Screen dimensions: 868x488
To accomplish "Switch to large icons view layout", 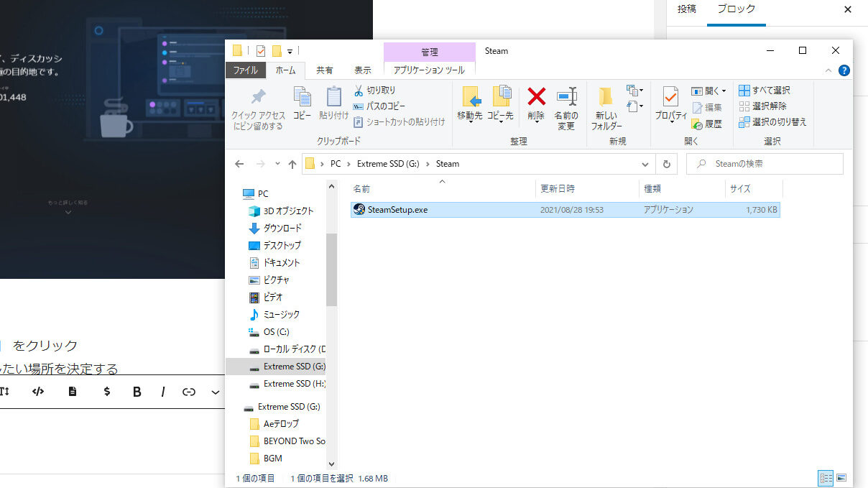I will click(x=841, y=478).
